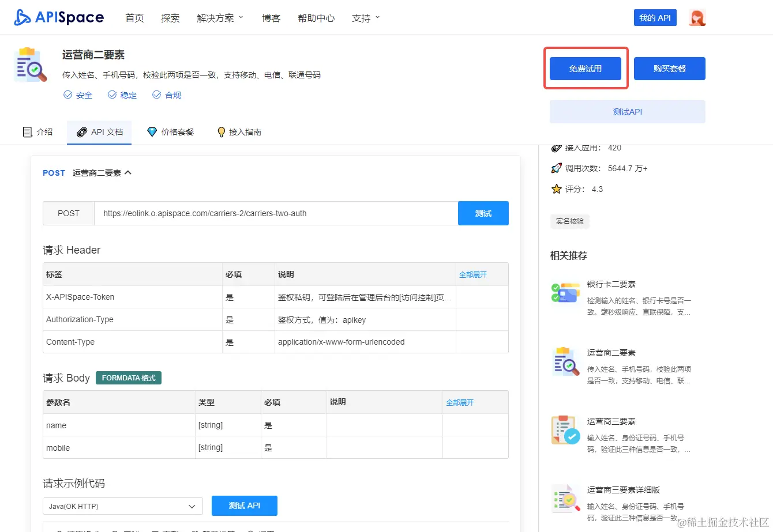
Task: Open 博客 in the top navigation
Action: [271, 18]
